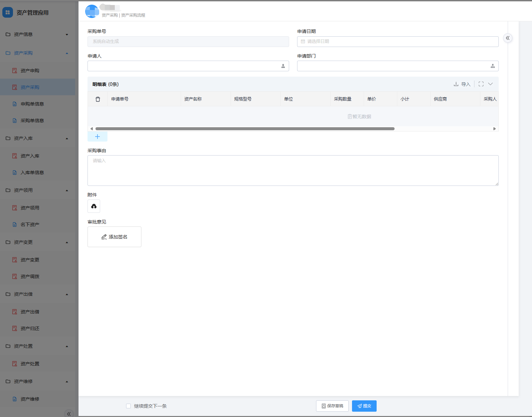
Task: Click the trash icon in table header
Action: pos(98,99)
